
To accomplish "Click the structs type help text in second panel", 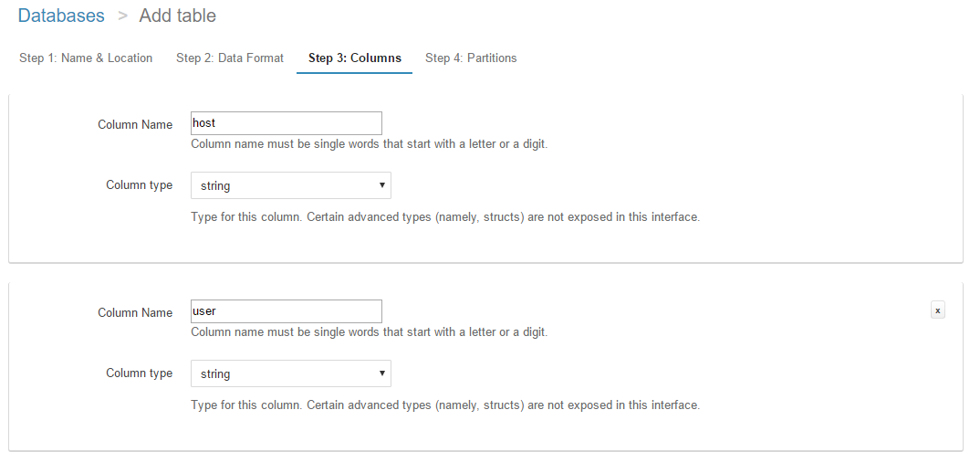I will click(445, 405).
